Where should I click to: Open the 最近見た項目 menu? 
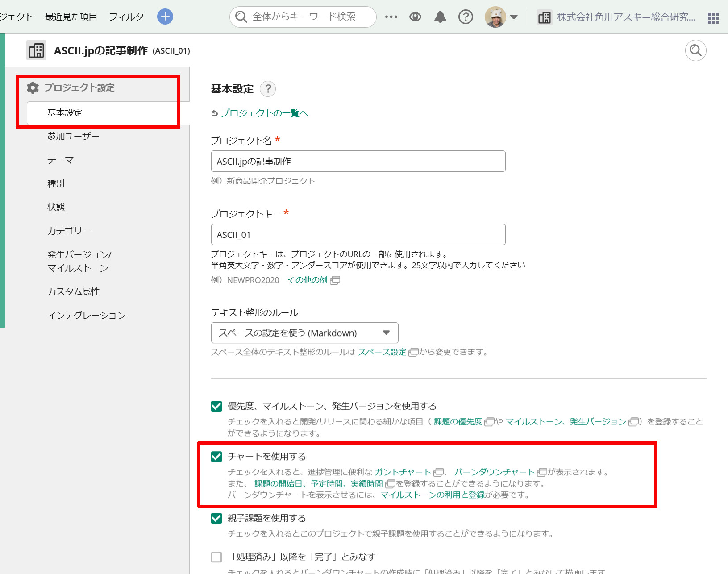tap(71, 17)
